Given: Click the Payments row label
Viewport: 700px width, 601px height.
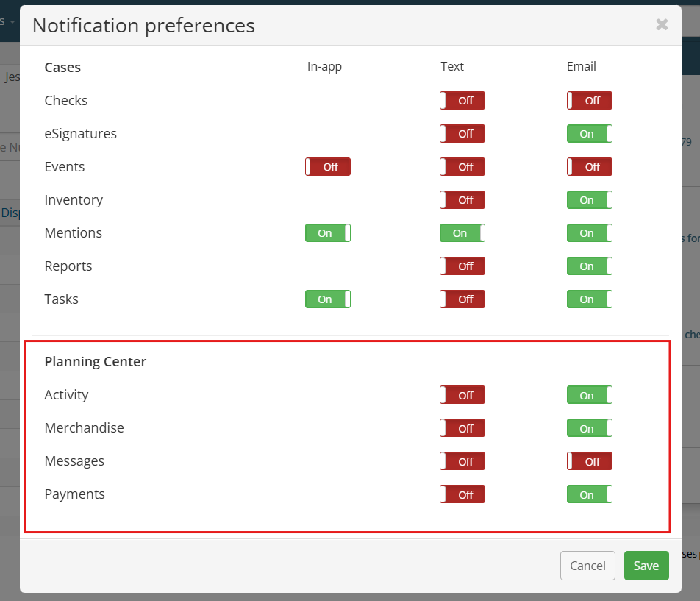Looking at the screenshot, I should coord(74,494).
